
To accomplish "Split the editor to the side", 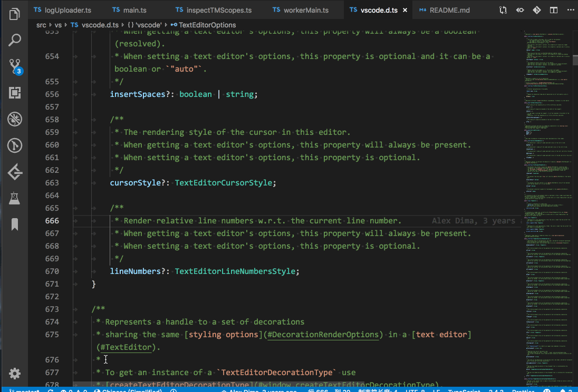I will [554, 10].
